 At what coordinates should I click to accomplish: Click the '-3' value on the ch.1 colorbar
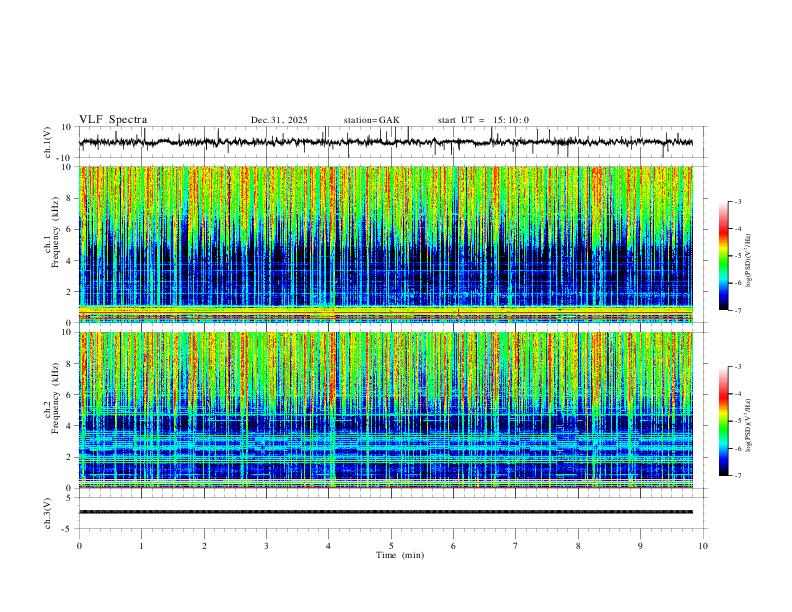click(737, 201)
